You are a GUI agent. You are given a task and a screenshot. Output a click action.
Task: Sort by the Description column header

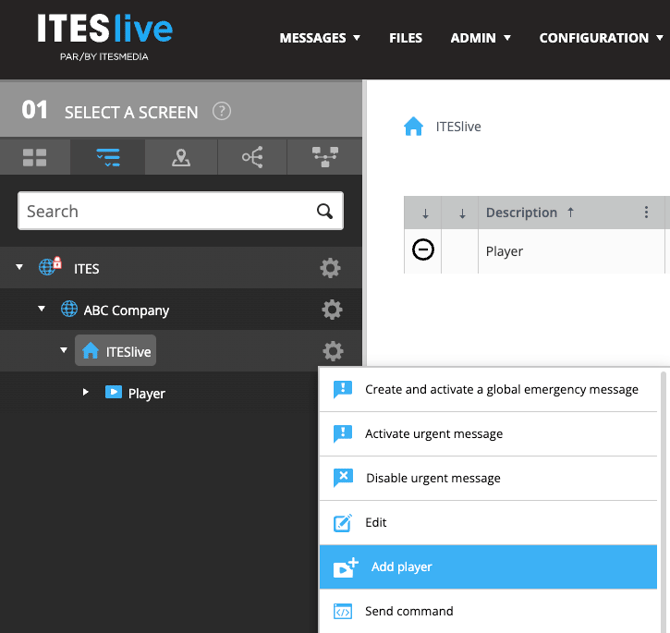pos(521,212)
